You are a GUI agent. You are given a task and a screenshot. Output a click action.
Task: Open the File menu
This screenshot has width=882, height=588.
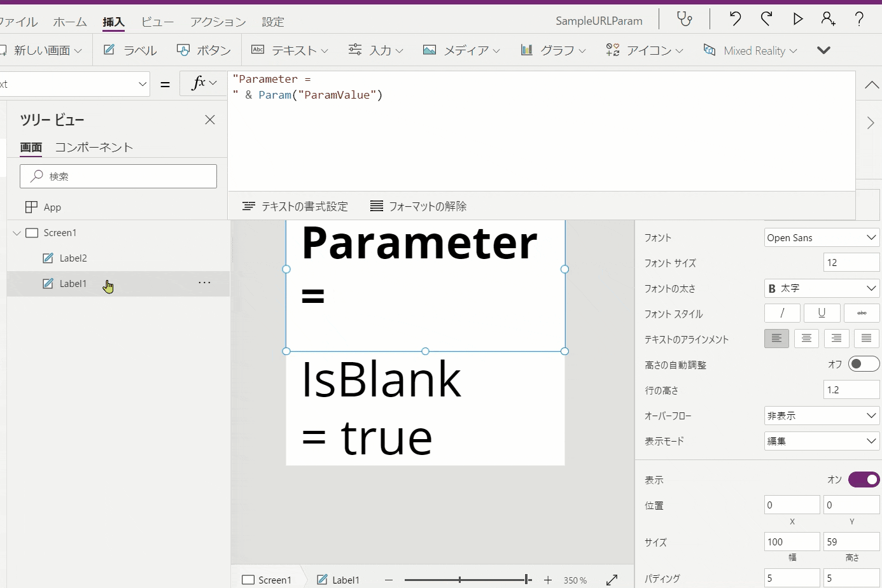point(18,22)
